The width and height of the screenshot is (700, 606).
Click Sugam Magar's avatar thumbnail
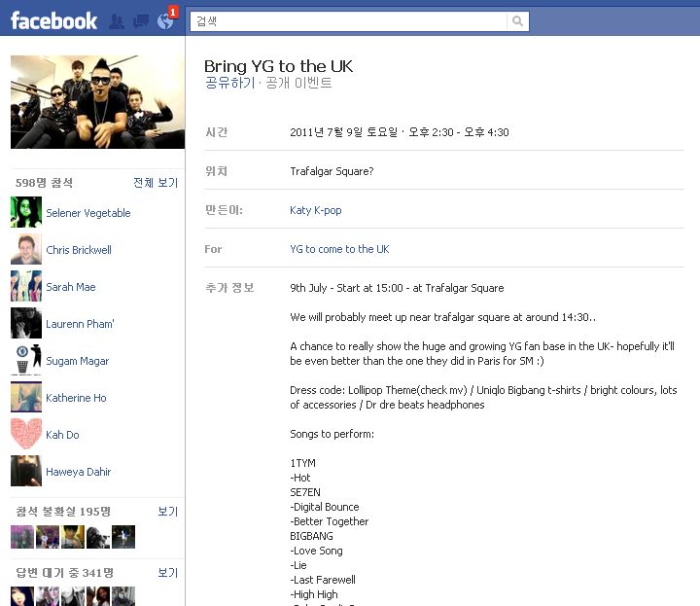coord(26,360)
